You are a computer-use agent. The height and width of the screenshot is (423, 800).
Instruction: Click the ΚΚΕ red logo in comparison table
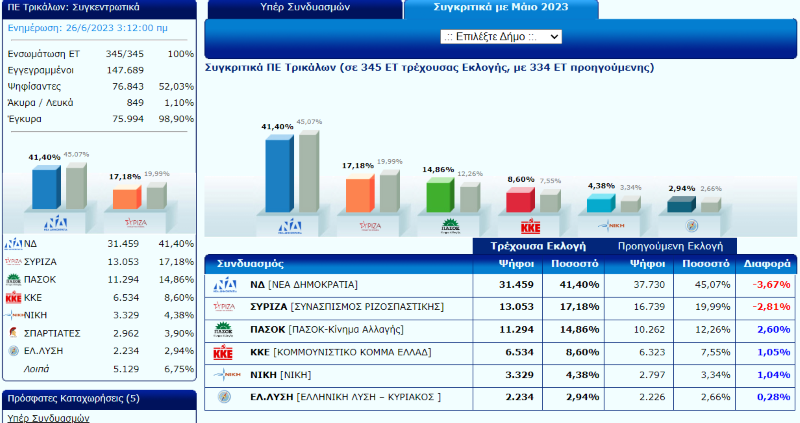pyautogui.click(x=225, y=352)
